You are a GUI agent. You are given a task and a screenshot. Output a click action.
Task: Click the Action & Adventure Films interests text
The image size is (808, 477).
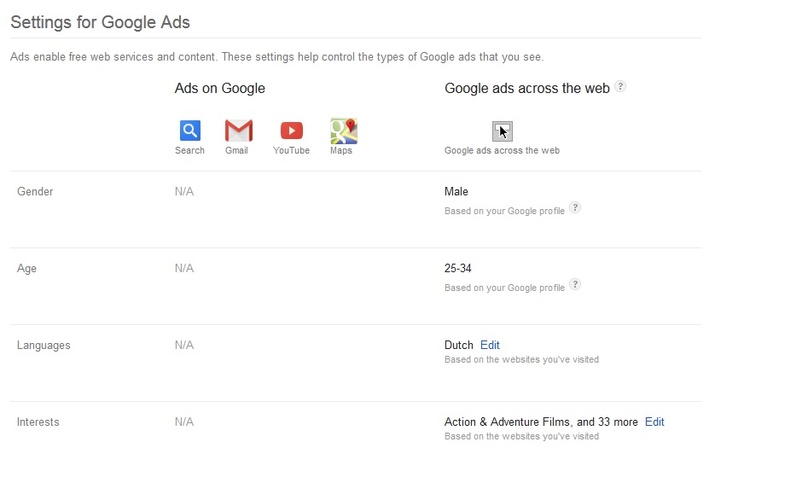(x=541, y=422)
